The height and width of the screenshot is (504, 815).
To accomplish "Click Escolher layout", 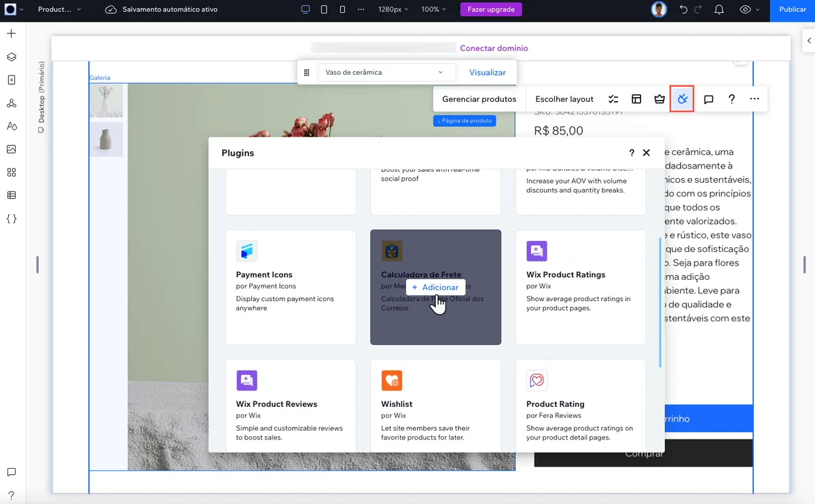I will pyautogui.click(x=564, y=99).
